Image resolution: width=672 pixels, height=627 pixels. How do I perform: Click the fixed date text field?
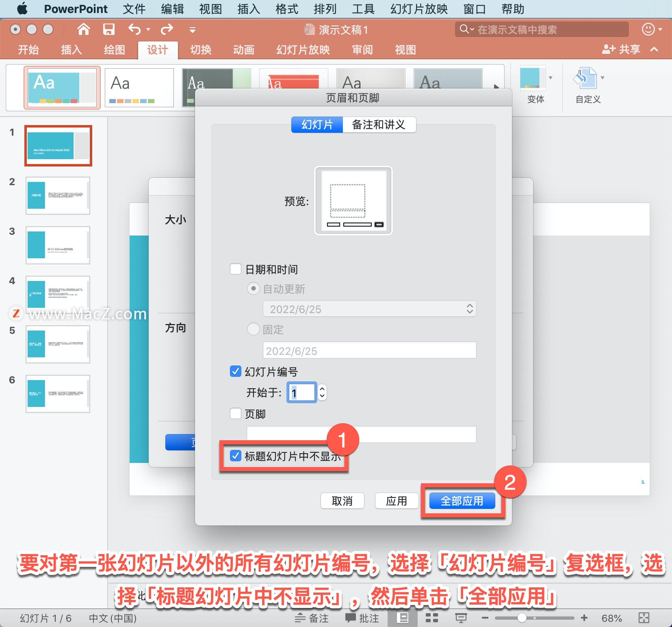[369, 350]
